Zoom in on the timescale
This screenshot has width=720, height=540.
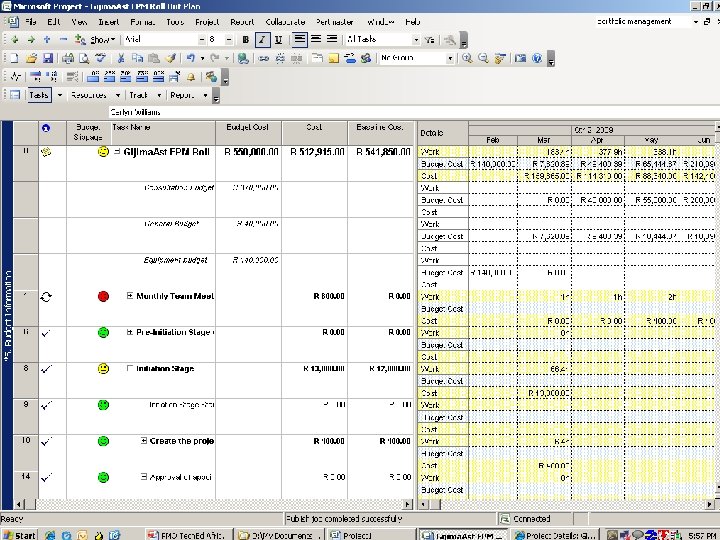coord(467,58)
